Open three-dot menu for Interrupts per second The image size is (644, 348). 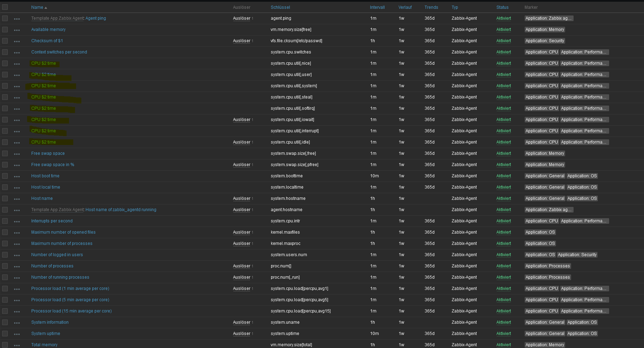click(x=17, y=221)
